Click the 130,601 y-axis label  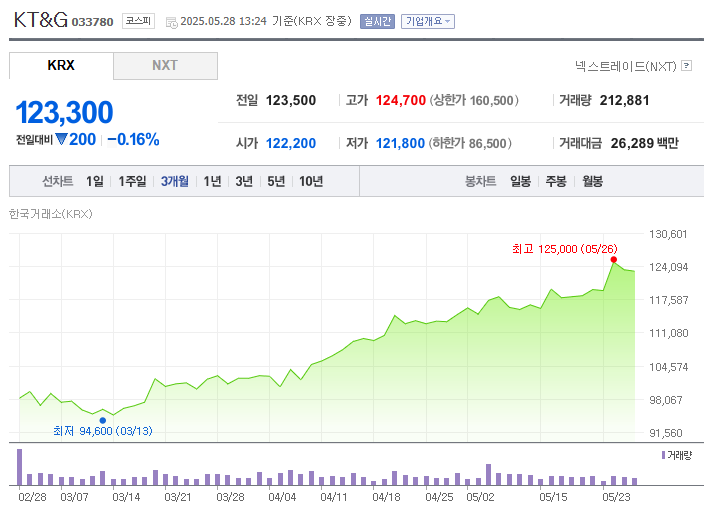[668, 234]
